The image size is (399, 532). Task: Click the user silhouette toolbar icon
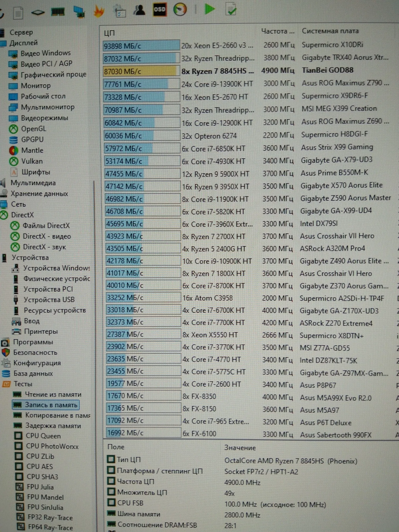139,10
